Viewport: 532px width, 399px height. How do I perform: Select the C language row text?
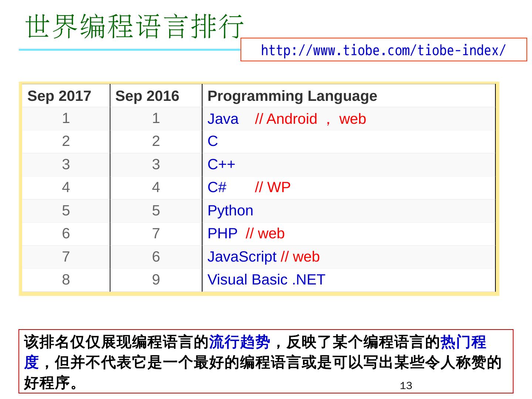tap(213, 141)
